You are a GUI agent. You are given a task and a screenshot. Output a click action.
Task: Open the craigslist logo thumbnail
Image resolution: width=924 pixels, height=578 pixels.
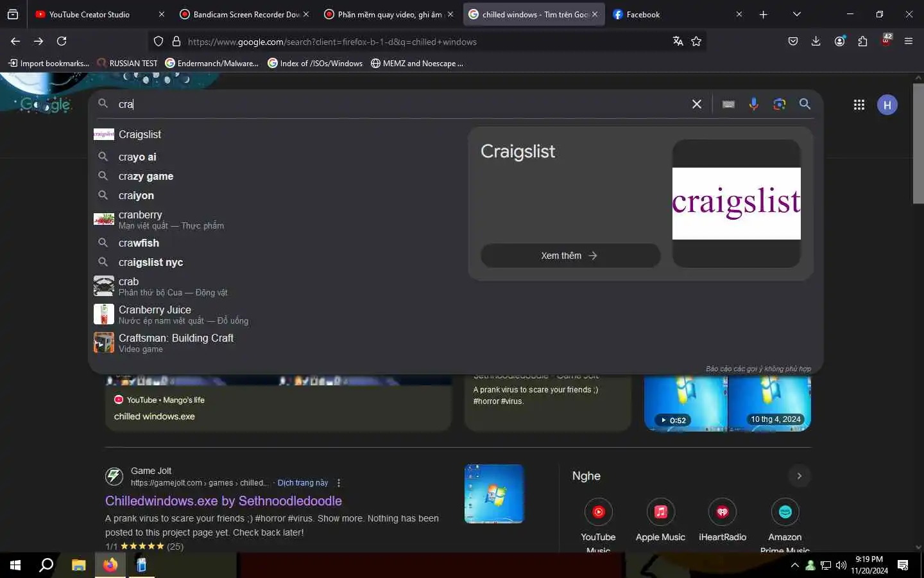tap(737, 204)
